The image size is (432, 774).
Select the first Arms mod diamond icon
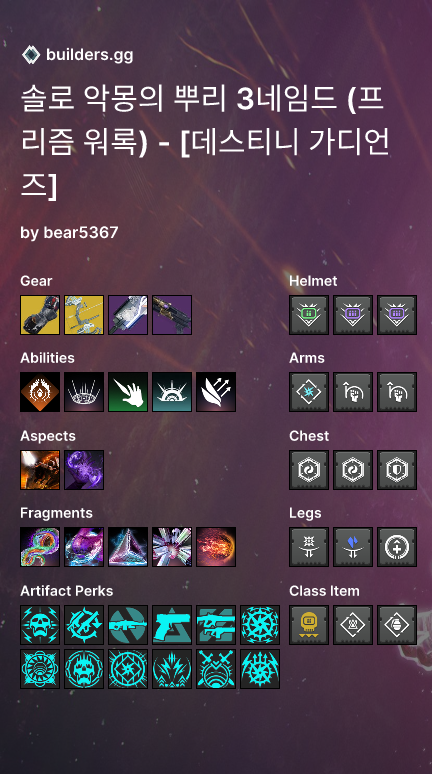(309, 392)
